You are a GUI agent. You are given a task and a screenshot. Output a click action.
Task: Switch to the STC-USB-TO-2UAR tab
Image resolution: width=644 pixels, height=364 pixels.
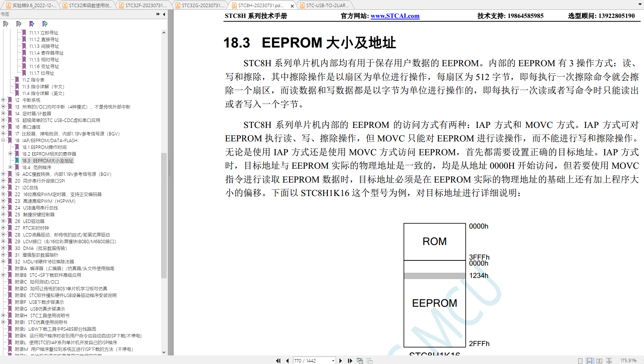tap(325, 5)
